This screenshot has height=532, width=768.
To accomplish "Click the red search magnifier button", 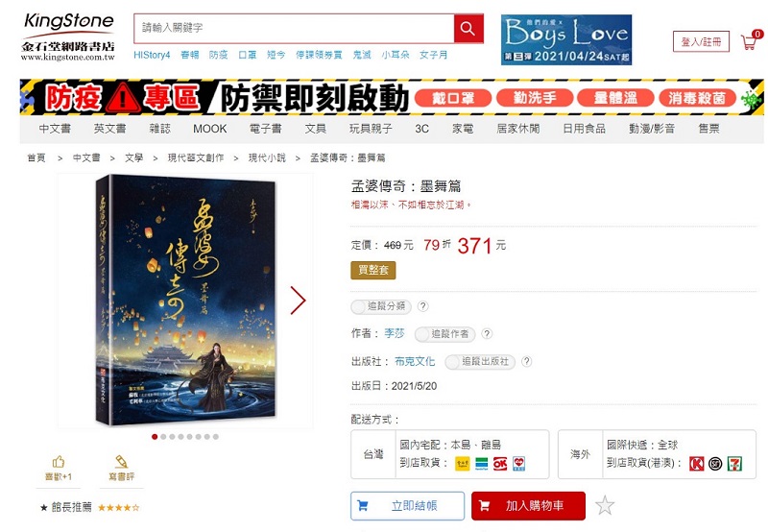I will (468, 29).
